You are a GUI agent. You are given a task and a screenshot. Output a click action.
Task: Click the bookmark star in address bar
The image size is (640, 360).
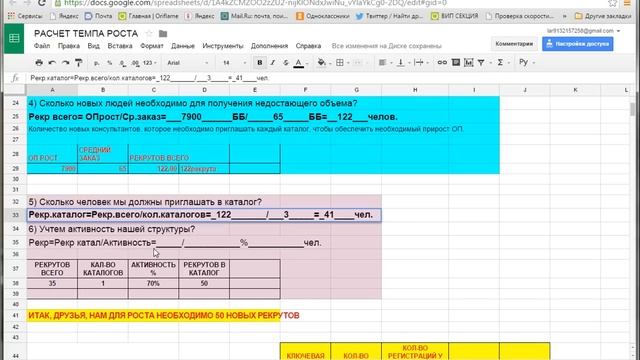point(613,3)
